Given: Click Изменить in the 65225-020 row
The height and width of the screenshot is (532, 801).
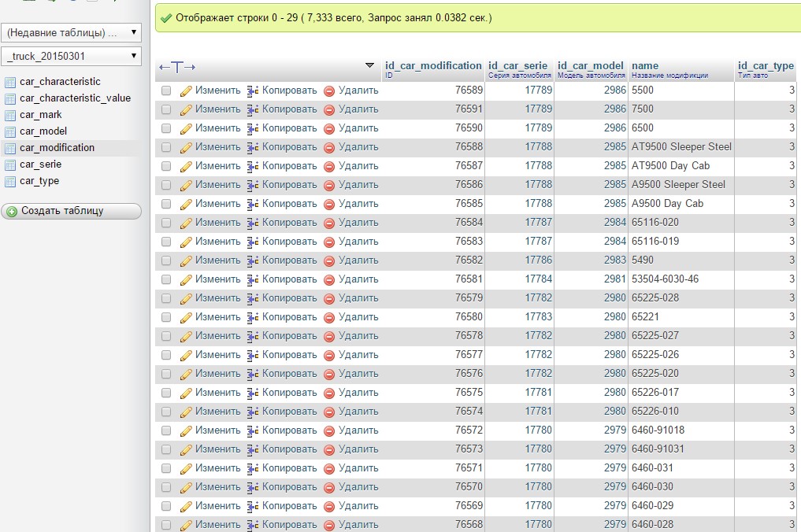Looking at the screenshot, I should tap(217, 374).
